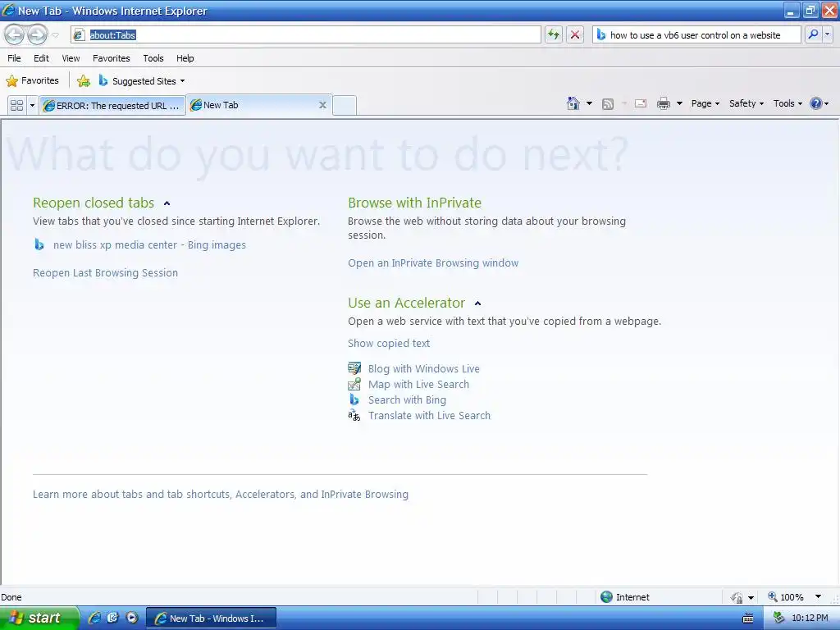
Task: Open the zoom level dropdown arrow
Action: tap(818, 597)
